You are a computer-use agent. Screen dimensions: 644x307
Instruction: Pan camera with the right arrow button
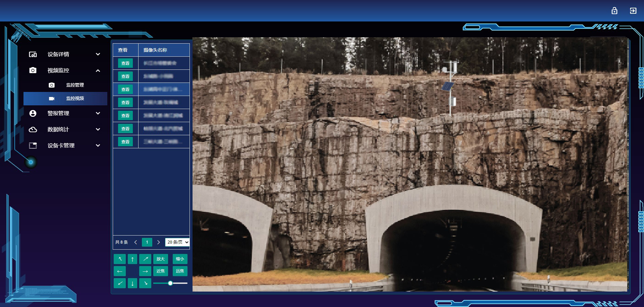click(x=145, y=271)
